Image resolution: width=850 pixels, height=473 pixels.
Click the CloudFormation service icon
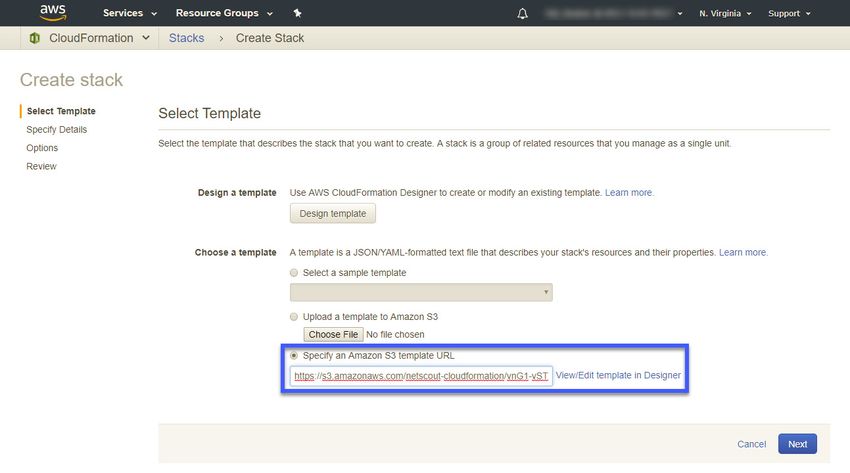[x=35, y=38]
